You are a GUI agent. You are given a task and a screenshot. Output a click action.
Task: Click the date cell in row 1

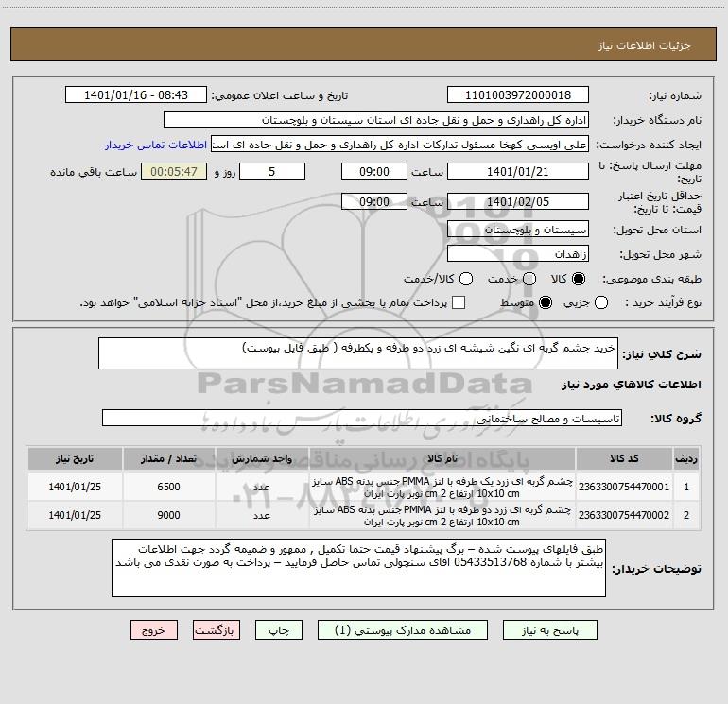75,487
